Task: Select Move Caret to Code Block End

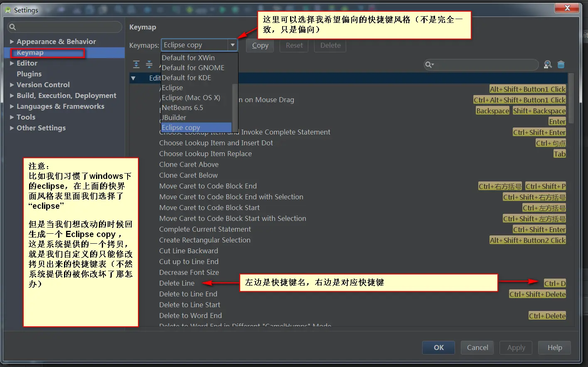Action: (x=208, y=186)
